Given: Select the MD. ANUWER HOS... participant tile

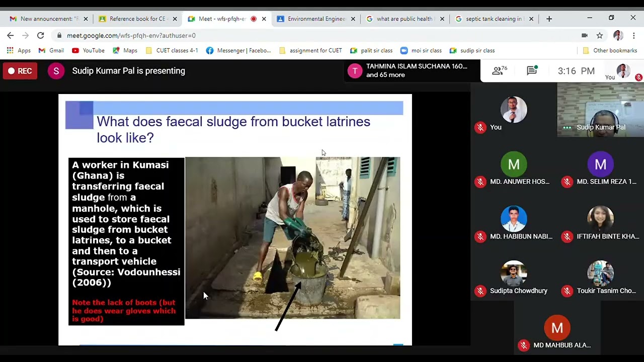Looking at the screenshot, I should 514,164.
